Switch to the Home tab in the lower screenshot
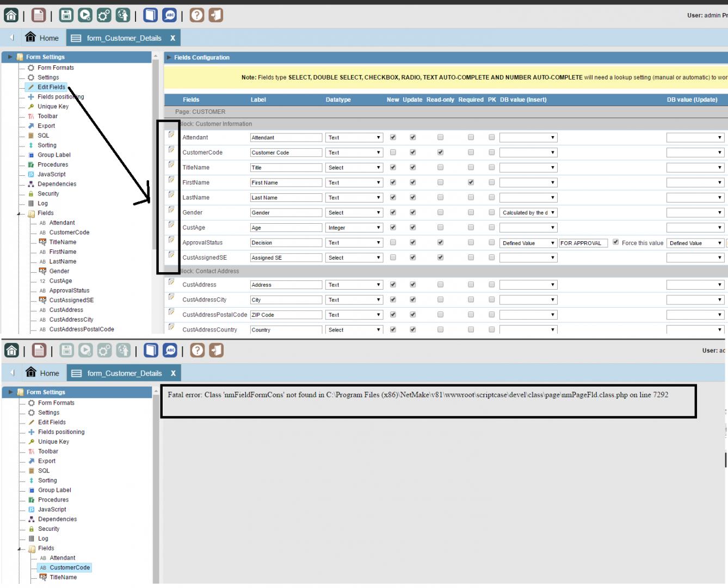This screenshot has height=588, width=728. pyautogui.click(x=42, y=373)
